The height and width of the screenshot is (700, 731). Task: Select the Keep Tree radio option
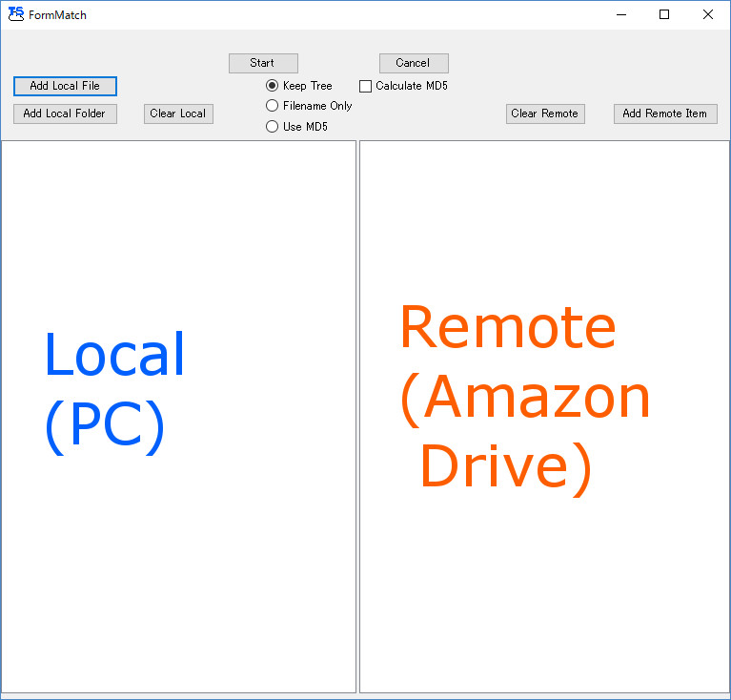point(273,86)
